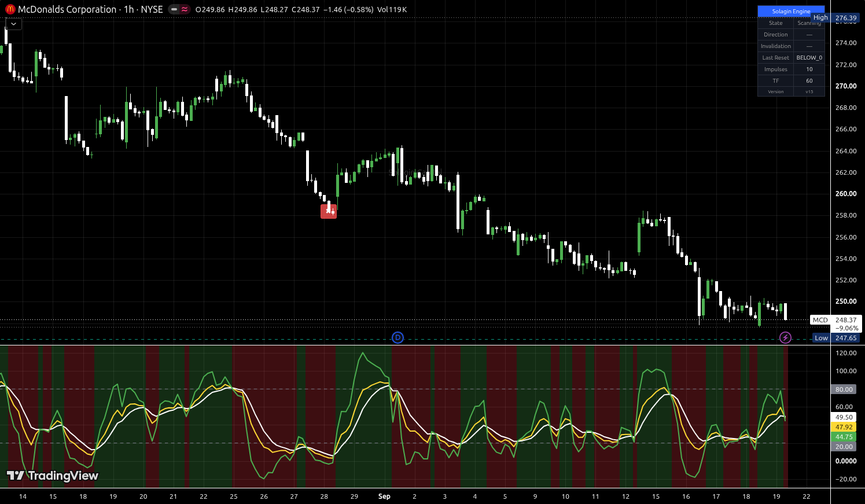The width and height of the screenshot is (865, 504).
Task: Click the red earnings marker on the chart
Action: click(x=329, y=211)
